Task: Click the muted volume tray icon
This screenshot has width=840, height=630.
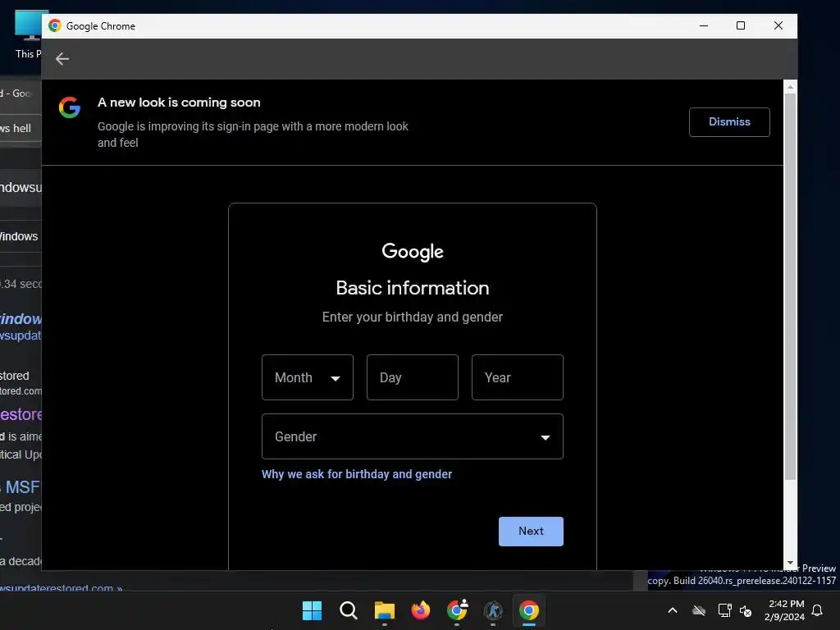Action: pyautogui.click(x=746, y=610)
